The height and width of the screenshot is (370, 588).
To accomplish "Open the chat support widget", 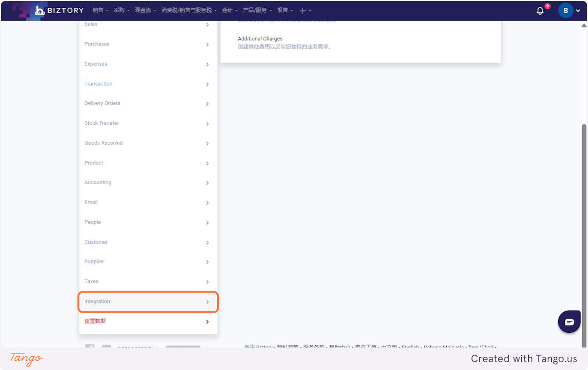I will [x=569, y=322].
